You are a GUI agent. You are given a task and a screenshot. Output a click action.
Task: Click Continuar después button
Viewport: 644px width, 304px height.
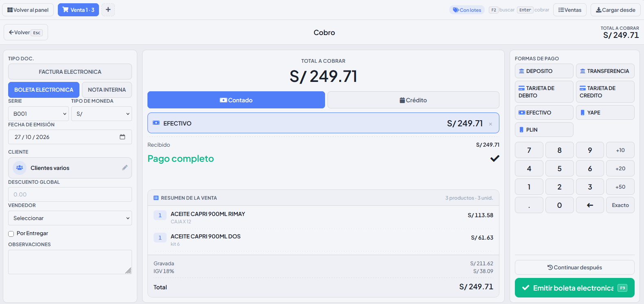pyautogui.click(x=575, y=267)
